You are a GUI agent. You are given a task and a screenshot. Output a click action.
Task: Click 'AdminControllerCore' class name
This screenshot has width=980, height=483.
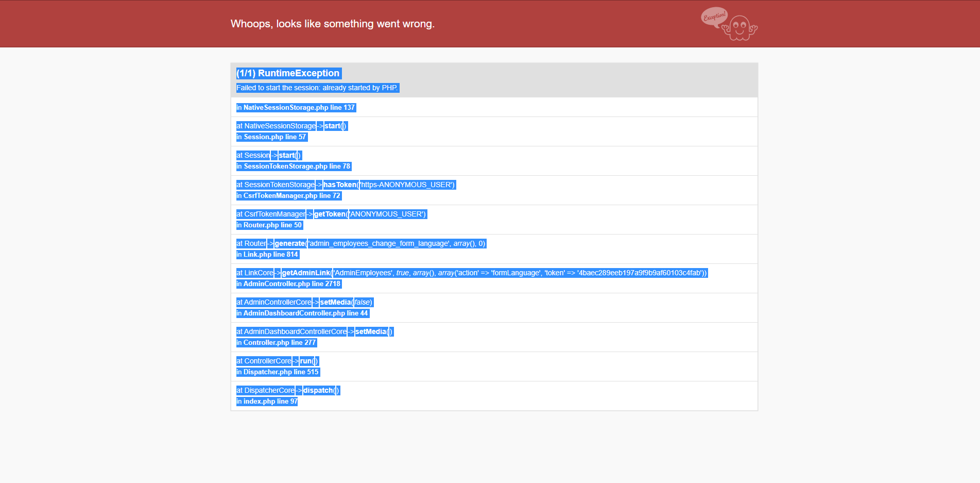278,302
